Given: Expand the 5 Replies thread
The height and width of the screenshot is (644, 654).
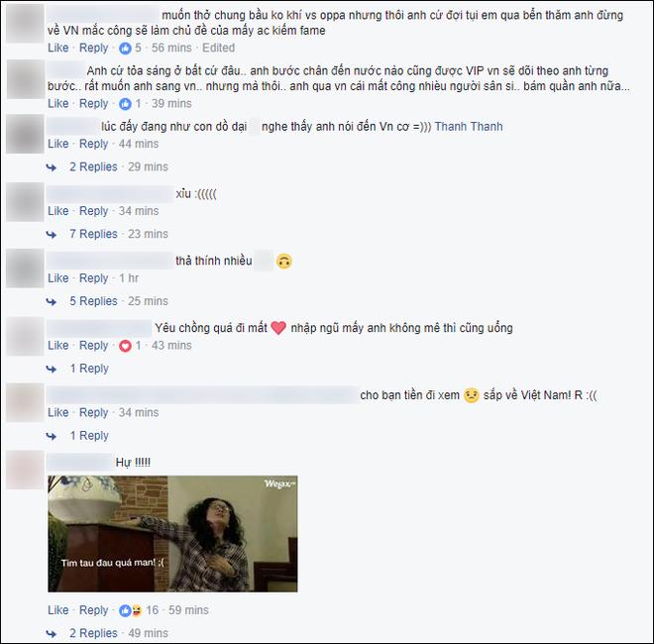Looking at the screenshot, I should click(93, 301).
